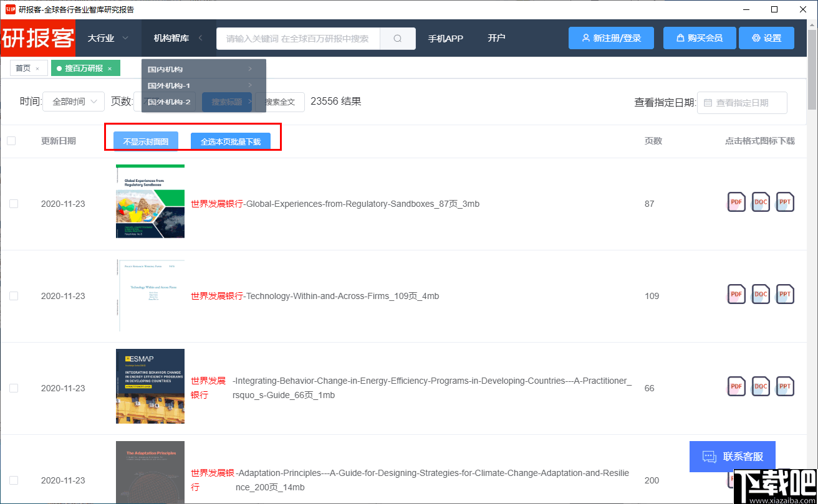Open the 国外机构-1 submenu
The height and width of the screenshot is (504, 818).
tap(204, 85)
